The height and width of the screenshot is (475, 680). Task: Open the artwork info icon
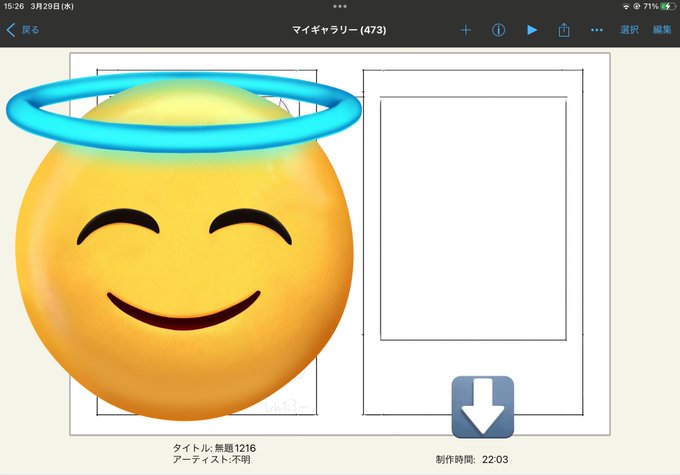(x=498, y=30)
